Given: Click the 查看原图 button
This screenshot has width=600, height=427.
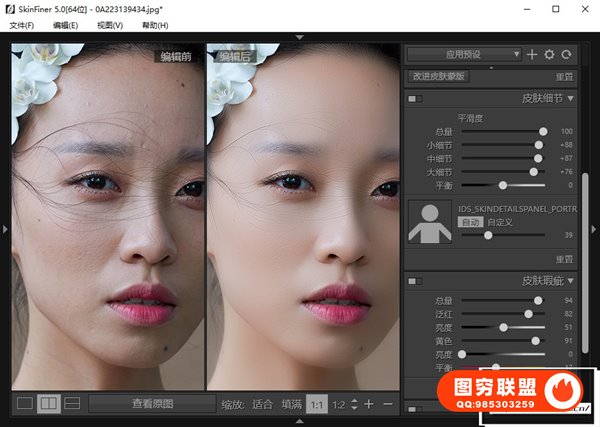Looking at the screenshot, I should coord(152,404).
